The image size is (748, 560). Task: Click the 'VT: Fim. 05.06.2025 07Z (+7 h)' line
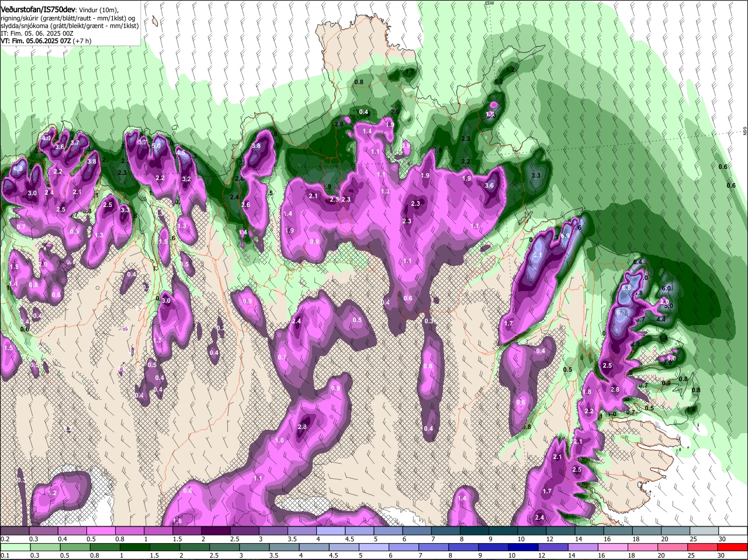click(46, 42)
